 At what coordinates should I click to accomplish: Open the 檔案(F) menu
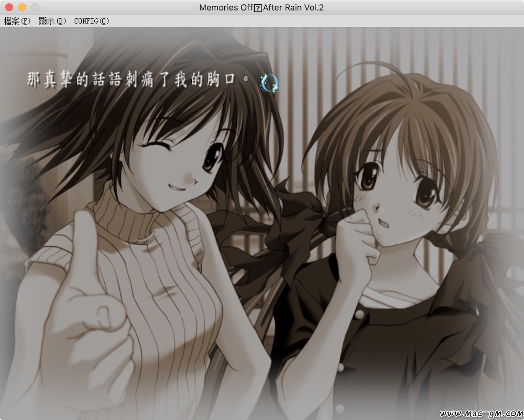pyautogui.click(x=17, y=21)
